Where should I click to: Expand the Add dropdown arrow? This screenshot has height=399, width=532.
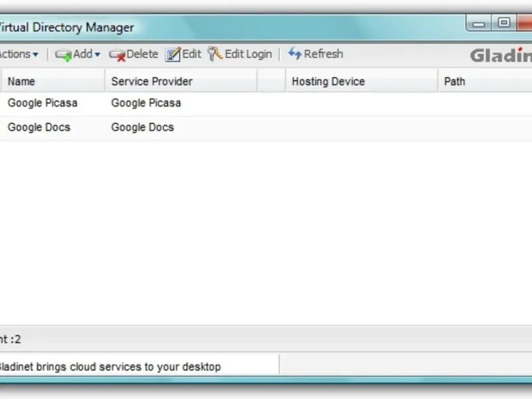[97, 55]
